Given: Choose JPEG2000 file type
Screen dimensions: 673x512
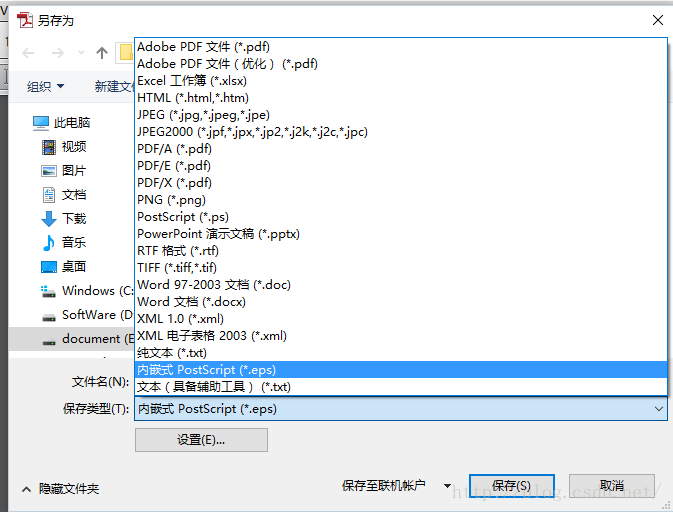Looking at the screenshot, I should pos(401,132).
